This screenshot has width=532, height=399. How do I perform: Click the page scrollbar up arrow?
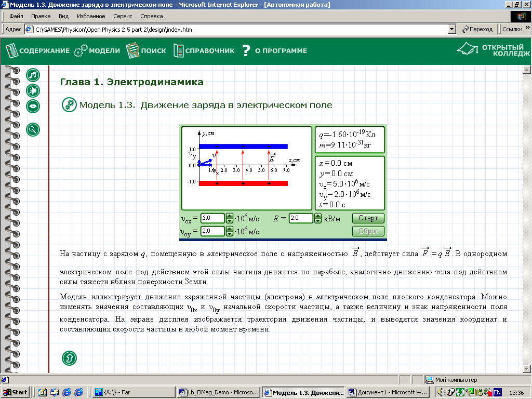pyautogui.click(x=527, y=70)
